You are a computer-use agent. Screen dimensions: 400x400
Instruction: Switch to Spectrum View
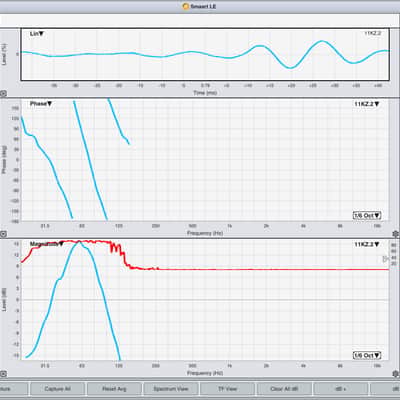click(171, 389)
